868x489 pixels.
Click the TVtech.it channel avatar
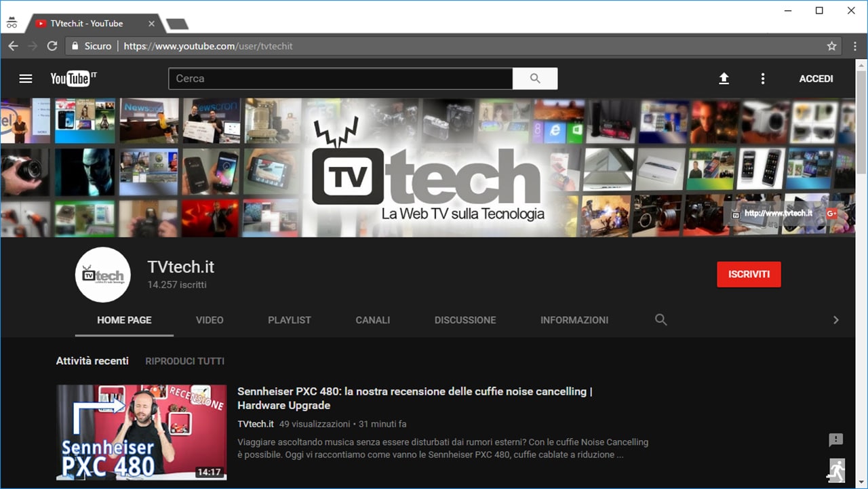point(102,275)
